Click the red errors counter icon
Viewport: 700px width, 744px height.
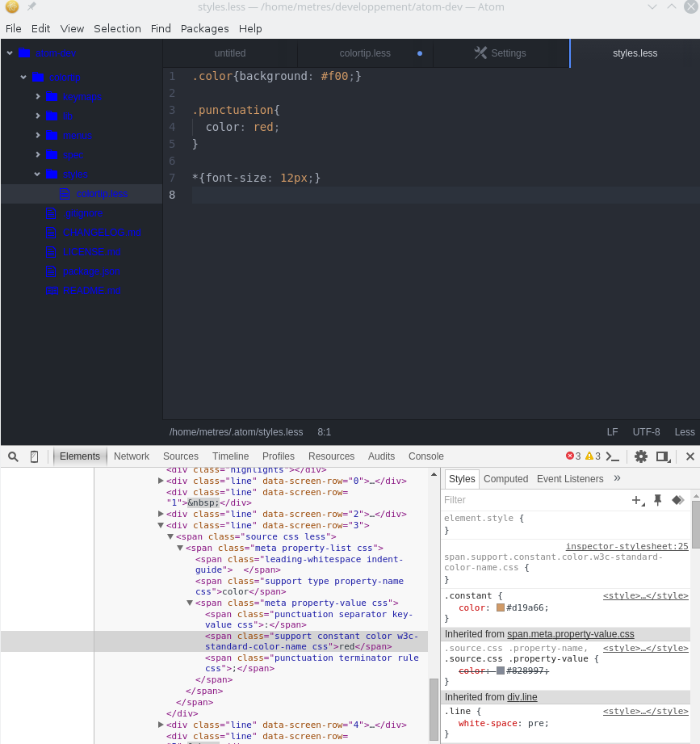(570, 456)
